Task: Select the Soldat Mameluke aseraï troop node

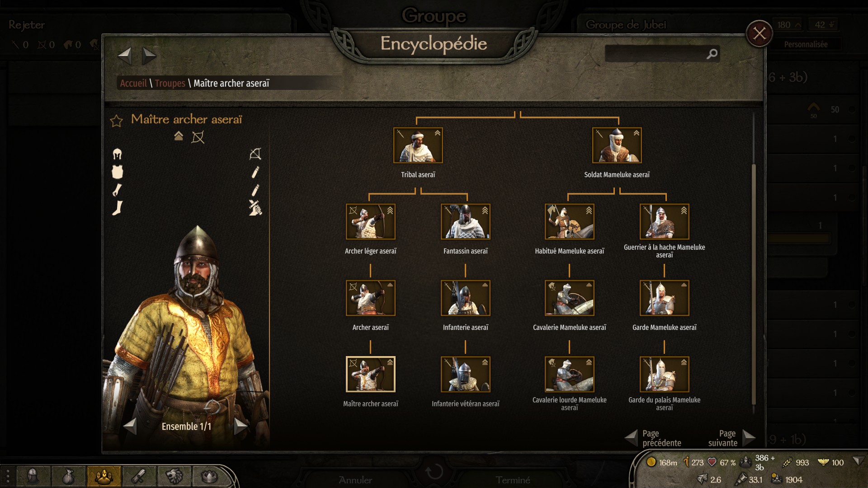Action: [x=617, y=145]
